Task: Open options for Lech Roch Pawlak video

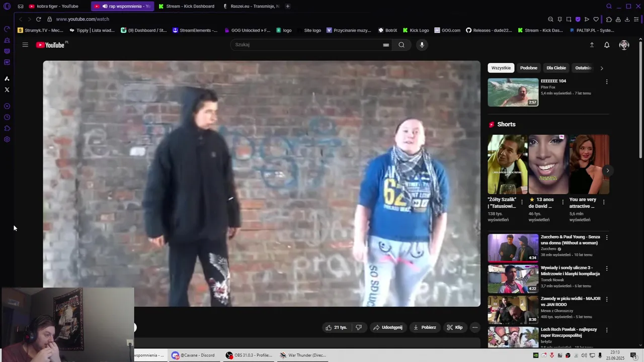Action: (607, 330)
